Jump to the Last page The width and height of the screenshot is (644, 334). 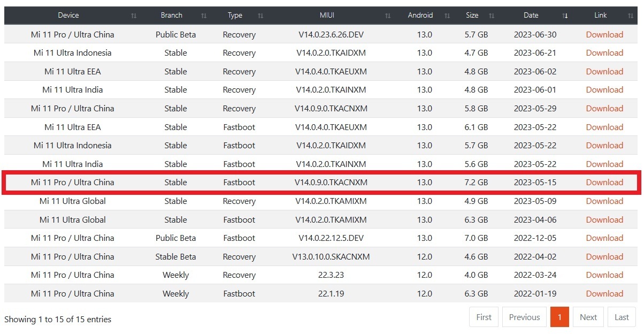pos(622,317)
